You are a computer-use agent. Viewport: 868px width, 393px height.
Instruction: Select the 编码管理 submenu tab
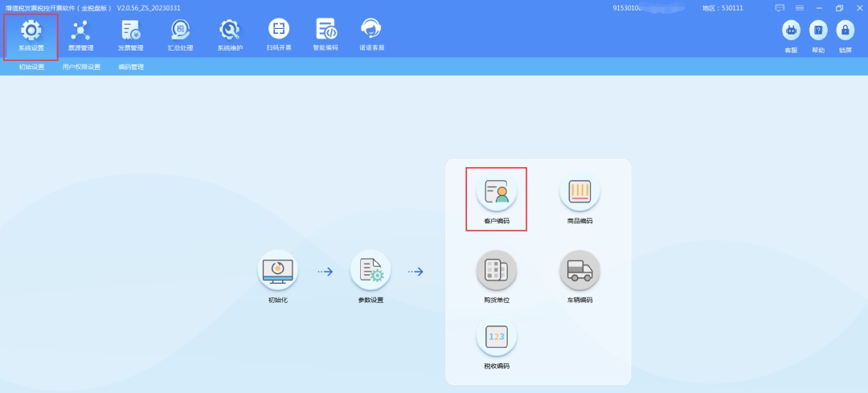pos(131,67)
